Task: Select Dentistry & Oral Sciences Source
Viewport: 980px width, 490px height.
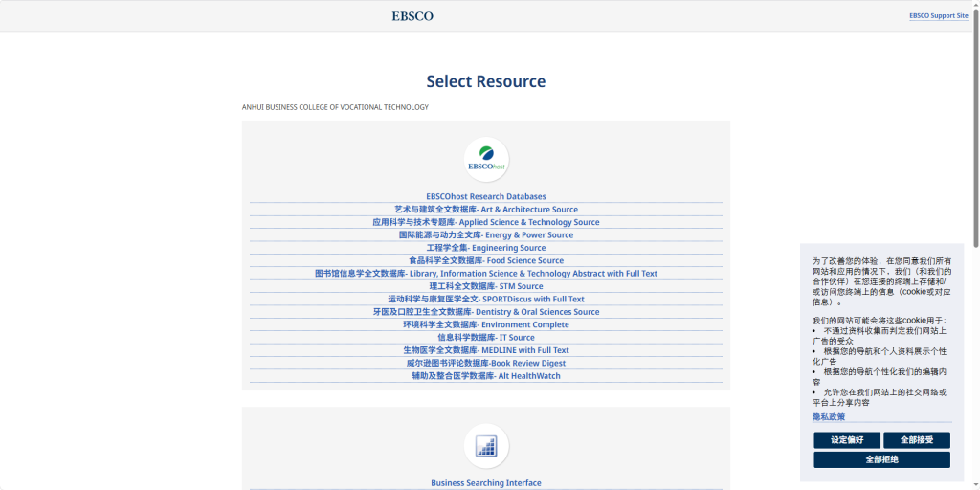Action: (486, 312)
